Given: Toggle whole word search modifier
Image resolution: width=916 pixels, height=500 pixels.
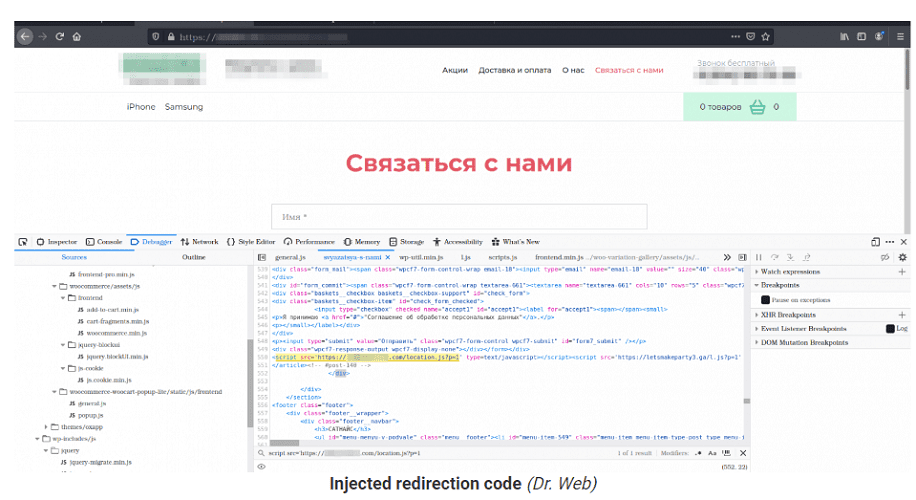Looking at the screenshot, I should click(x=726, y=453).
